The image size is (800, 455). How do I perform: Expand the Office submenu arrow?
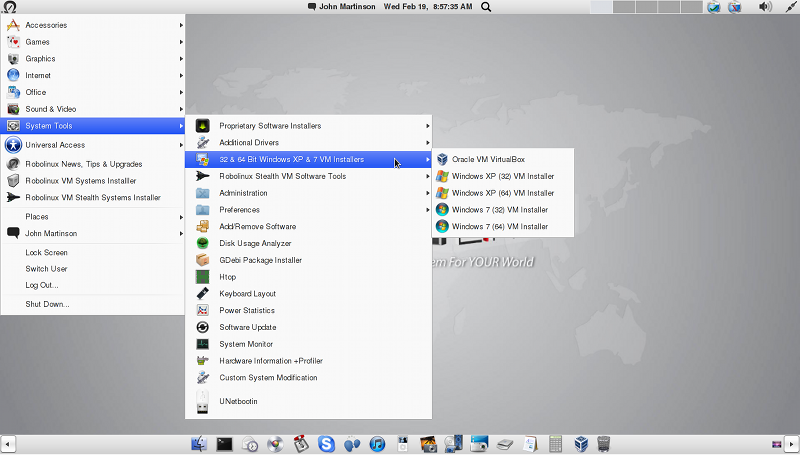(x=181, y=92)
